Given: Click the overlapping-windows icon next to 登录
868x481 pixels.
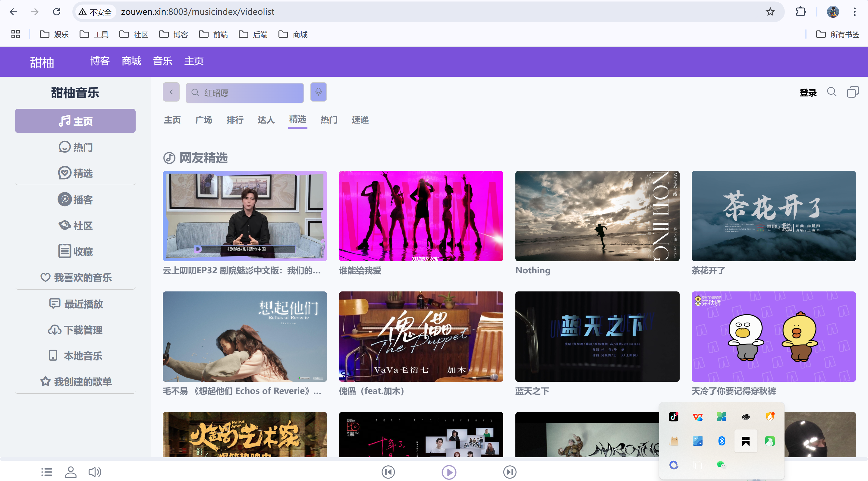Looking at the screenshot, I should 853,92.
